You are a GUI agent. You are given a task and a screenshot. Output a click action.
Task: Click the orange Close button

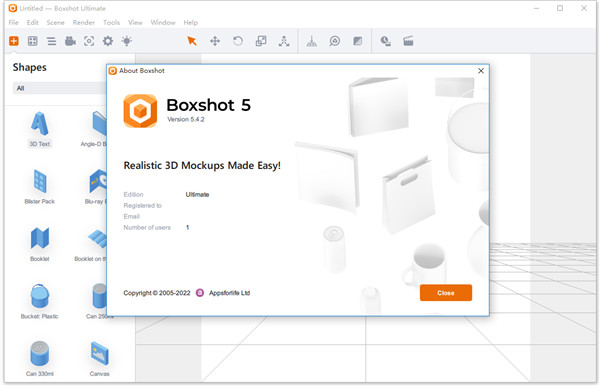point(446,293)
